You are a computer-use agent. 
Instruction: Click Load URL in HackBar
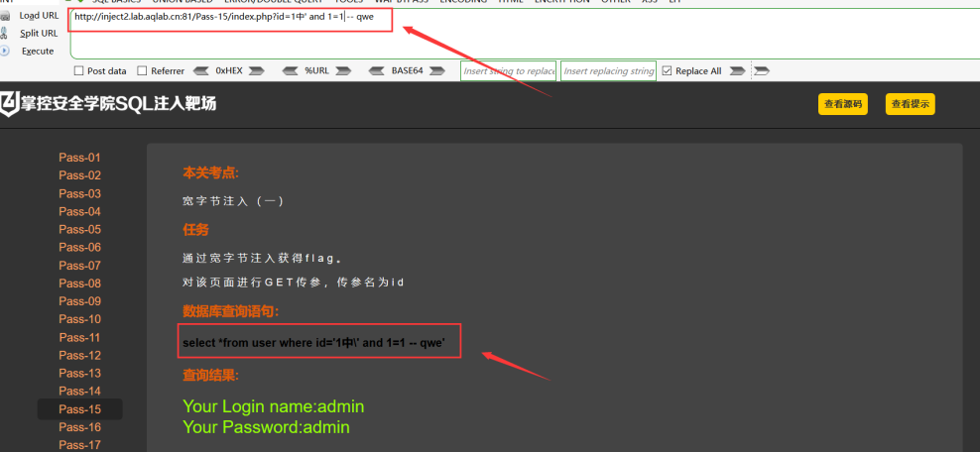point(39,16)
